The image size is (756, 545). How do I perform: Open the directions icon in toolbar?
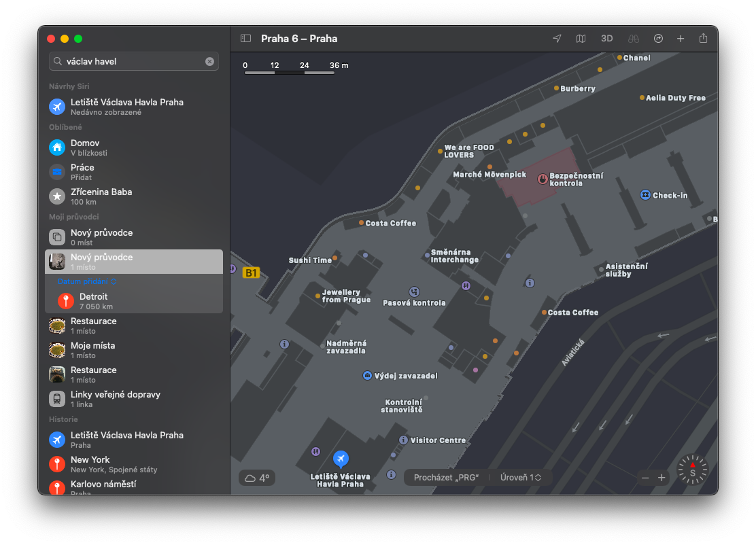658,39
